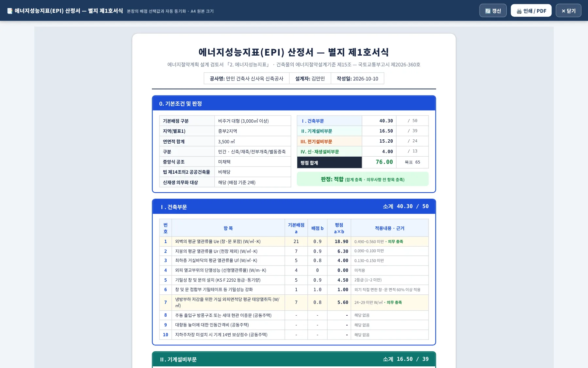Image resolution: width=588 pixels, height=368 pixels.
Task: Click the 평점 a×b column header
Action: point(339,228)
